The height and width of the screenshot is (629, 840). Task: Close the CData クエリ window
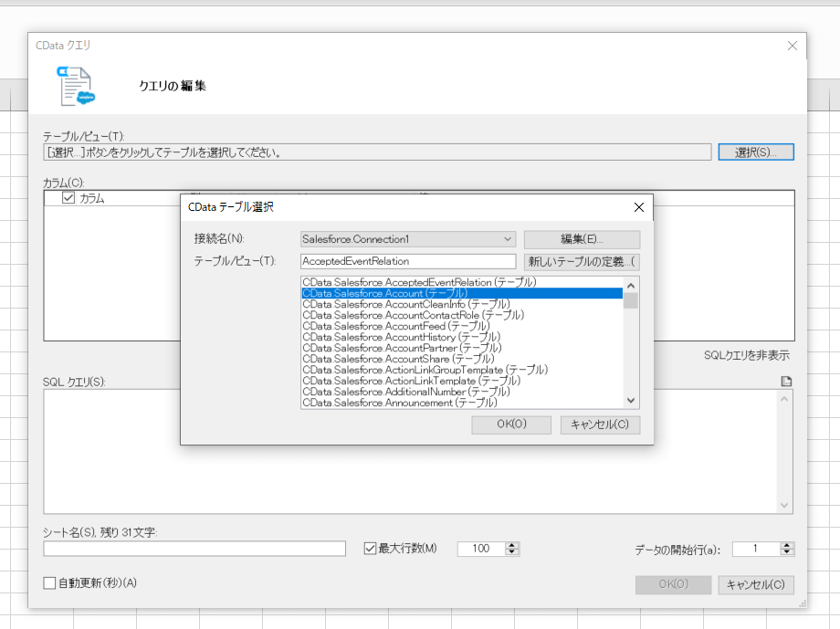coord(793,46)
